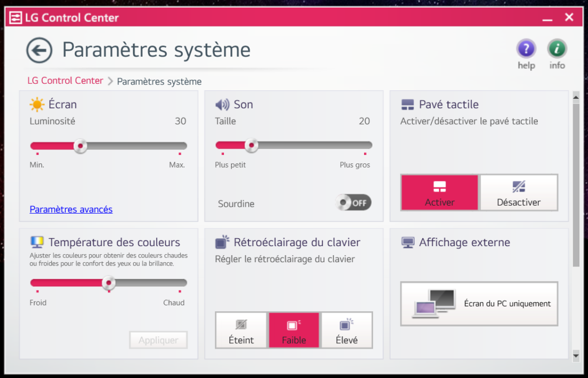The width and height of the screenshot is (588, 378).
Task: Set keyboard backlight to Éteint
Action: (x=241, y=330)
